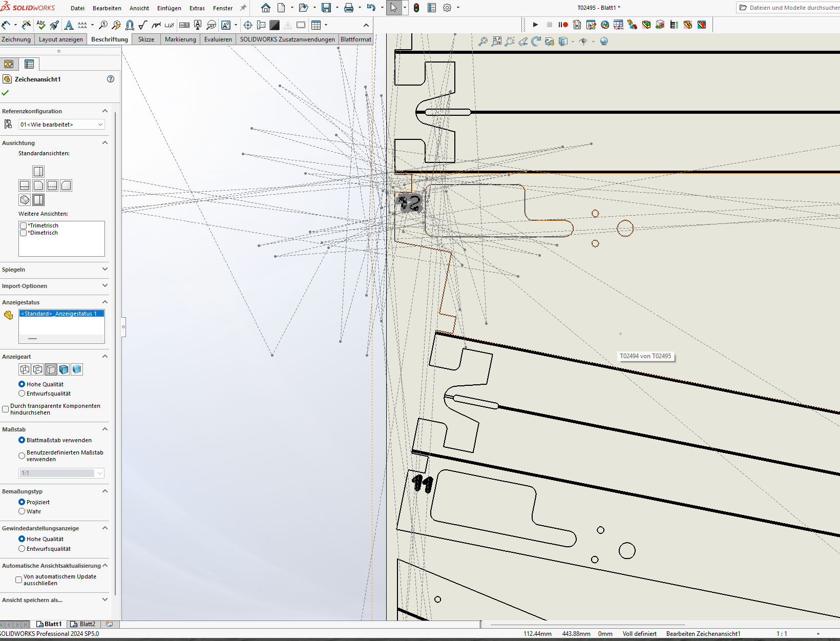The image size is (840, 641).
Task: Click the Undo arrow icon
Action: click(371, 8)
